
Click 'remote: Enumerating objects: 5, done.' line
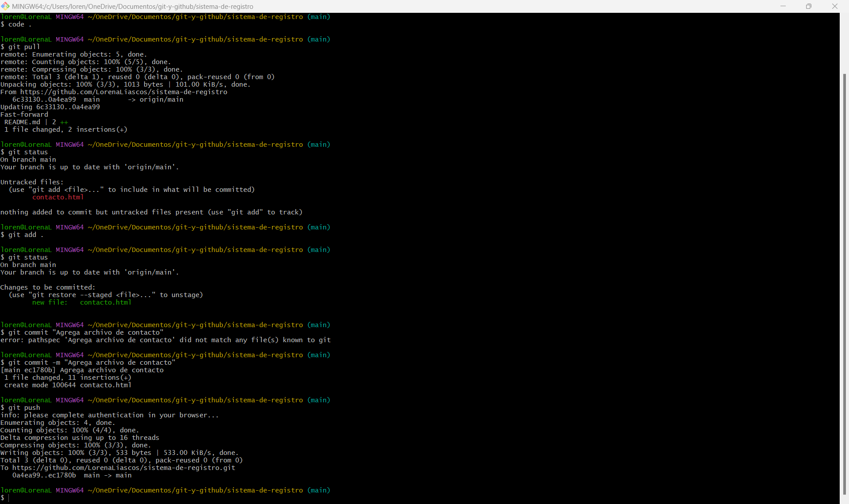click(x=73, y=54)
